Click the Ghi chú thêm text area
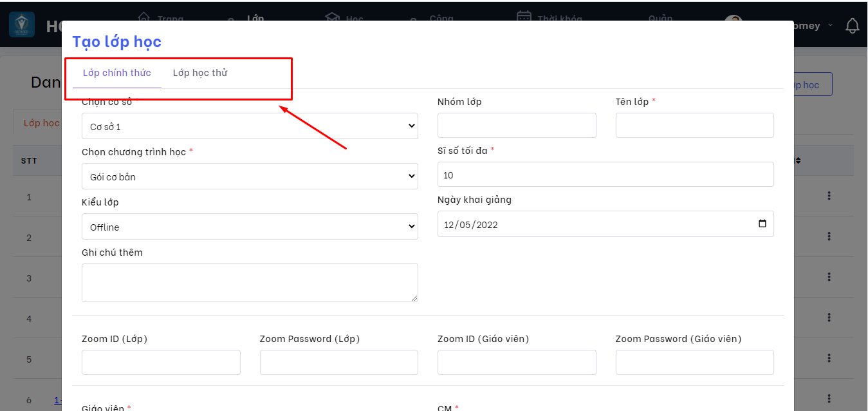The image size is (868, 411). tap(250, 283)
